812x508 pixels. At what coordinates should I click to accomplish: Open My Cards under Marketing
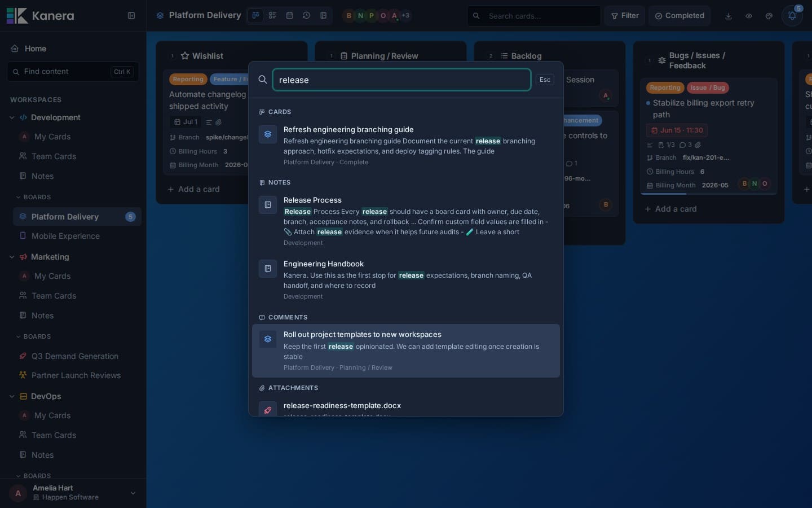77,276
